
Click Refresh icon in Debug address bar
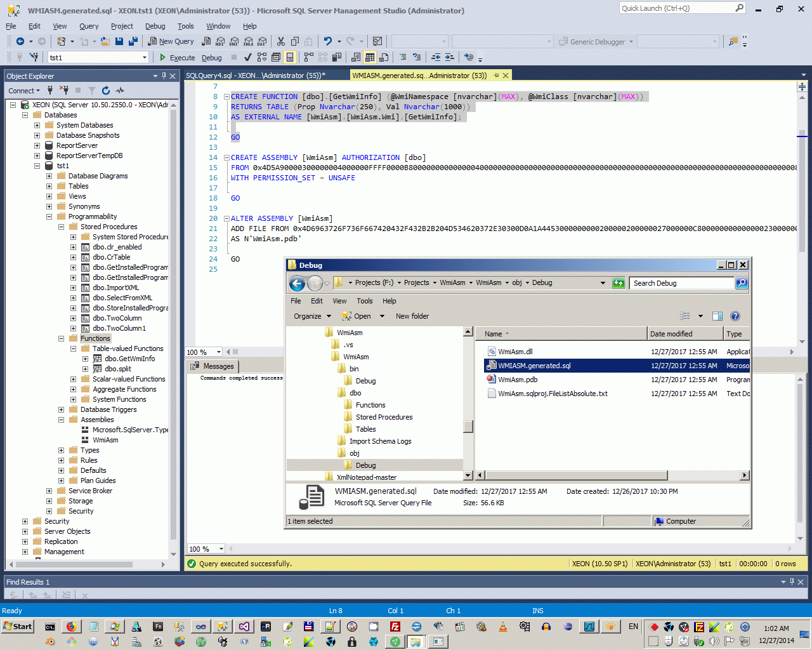tap(619, 283)
